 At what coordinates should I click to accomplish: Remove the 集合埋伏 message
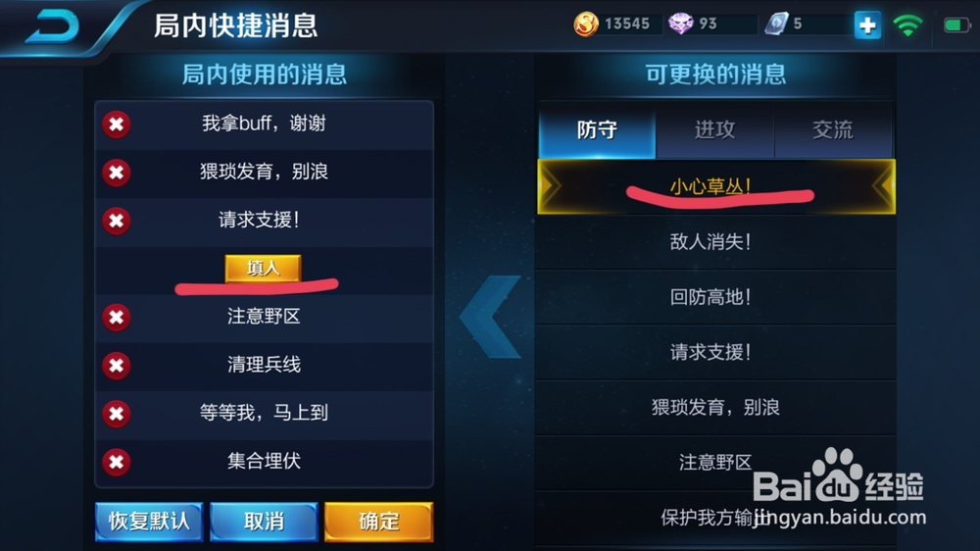coord(117,462)
